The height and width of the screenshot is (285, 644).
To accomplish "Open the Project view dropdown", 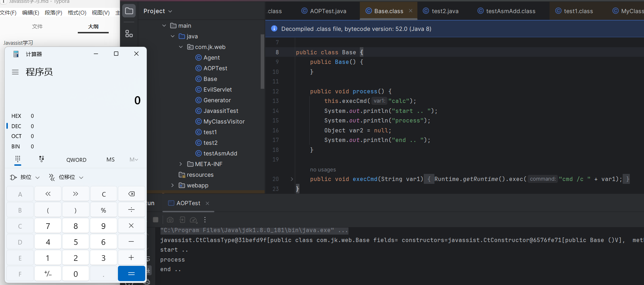I will pyautogui.click(x=158, y=11).
